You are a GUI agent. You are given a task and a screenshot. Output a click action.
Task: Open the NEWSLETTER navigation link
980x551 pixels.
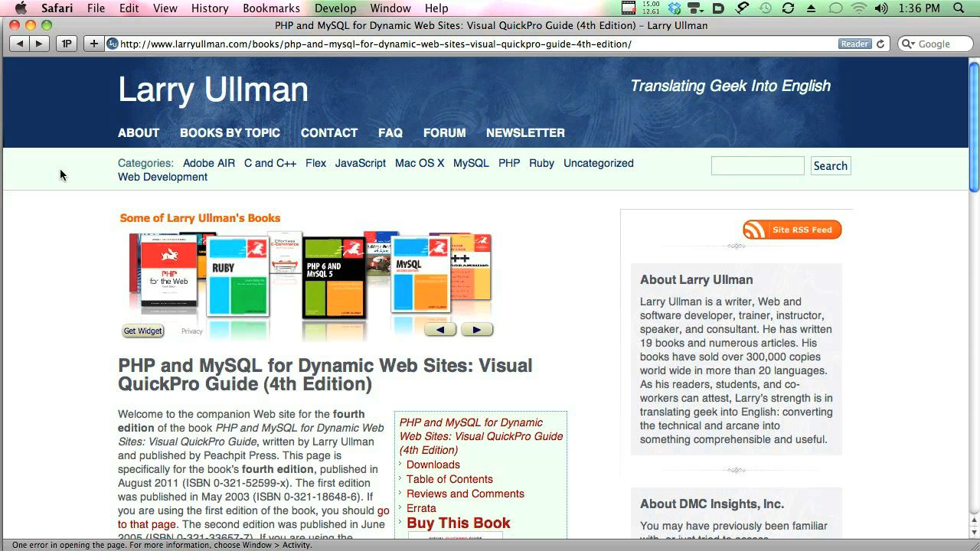click(x=525, y=132)
